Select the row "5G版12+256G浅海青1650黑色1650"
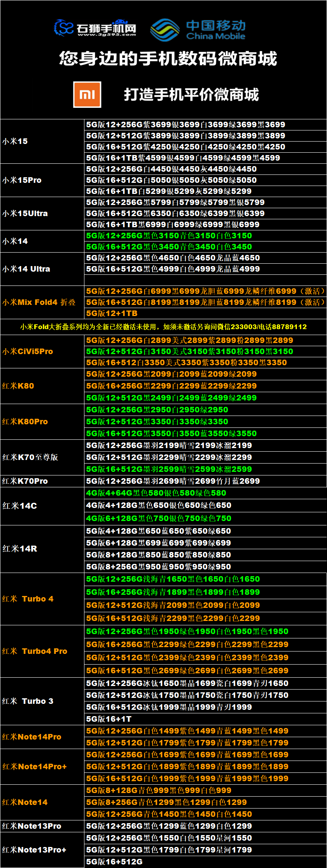Viewport: 327px width, 868px height. (x=206, y=579)
